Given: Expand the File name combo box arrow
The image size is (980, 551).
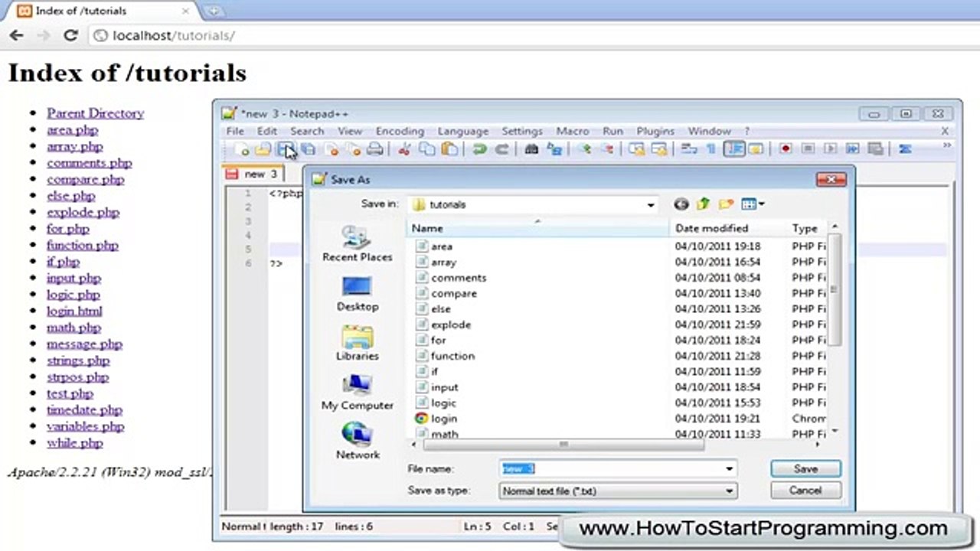Looking at the screenshot, I should (x=729, y=469).
